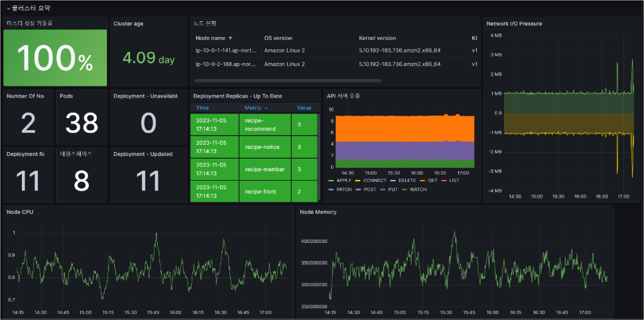
Task: Open the orange GET legend color swatch
Action: pos(423,181)
